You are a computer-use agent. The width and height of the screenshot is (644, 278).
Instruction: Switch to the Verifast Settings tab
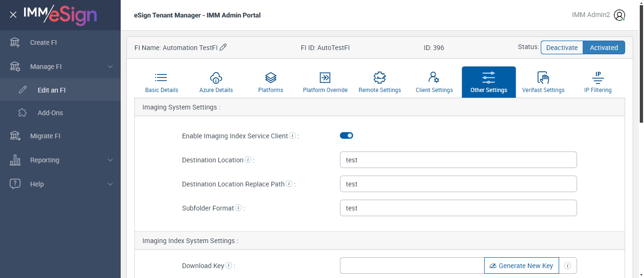[x=543, y=82]
